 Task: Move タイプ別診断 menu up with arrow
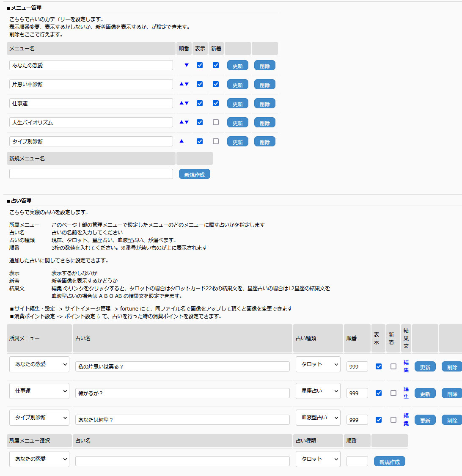[181, 141]
